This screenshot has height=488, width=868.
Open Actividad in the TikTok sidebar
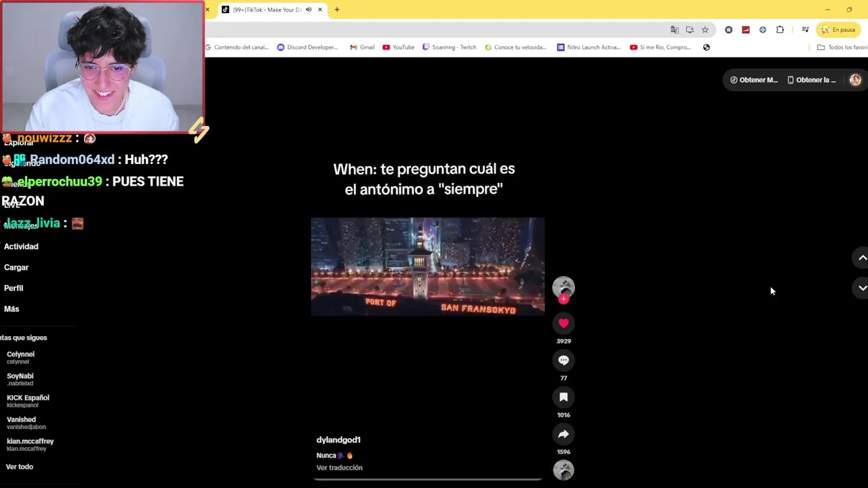pyautogui.click(x=21, y=247)
